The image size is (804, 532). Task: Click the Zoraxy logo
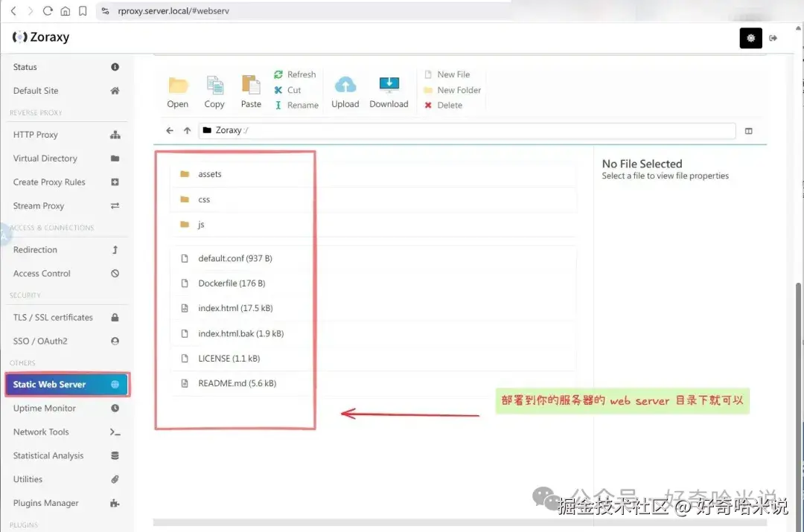pyautogui.click(x=41, y=37)
